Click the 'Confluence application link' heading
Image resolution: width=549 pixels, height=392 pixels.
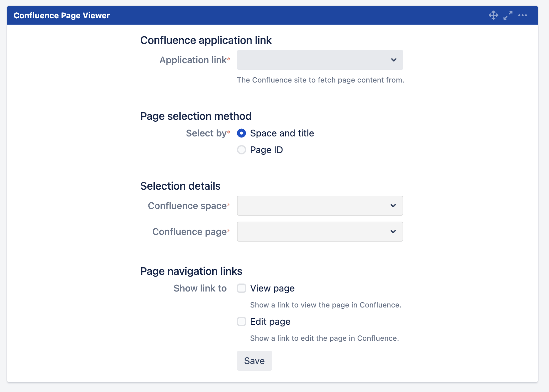206,40
